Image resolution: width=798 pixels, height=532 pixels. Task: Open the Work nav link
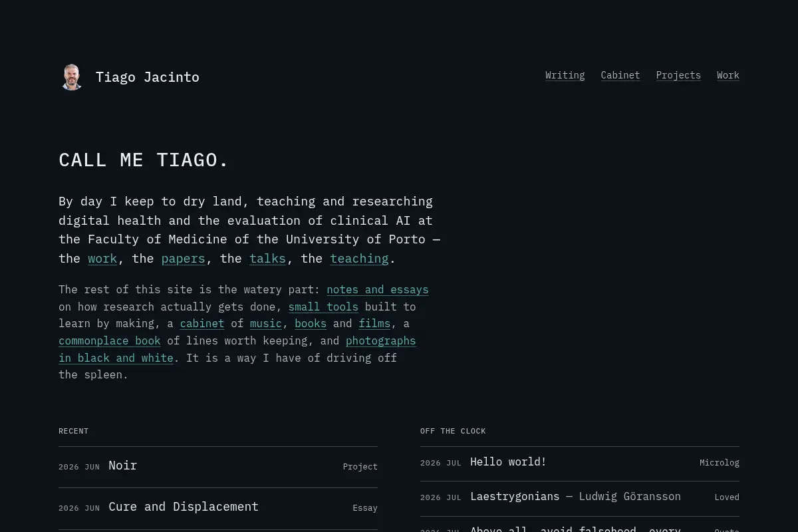pyautogui.click(x=728, y=75)
